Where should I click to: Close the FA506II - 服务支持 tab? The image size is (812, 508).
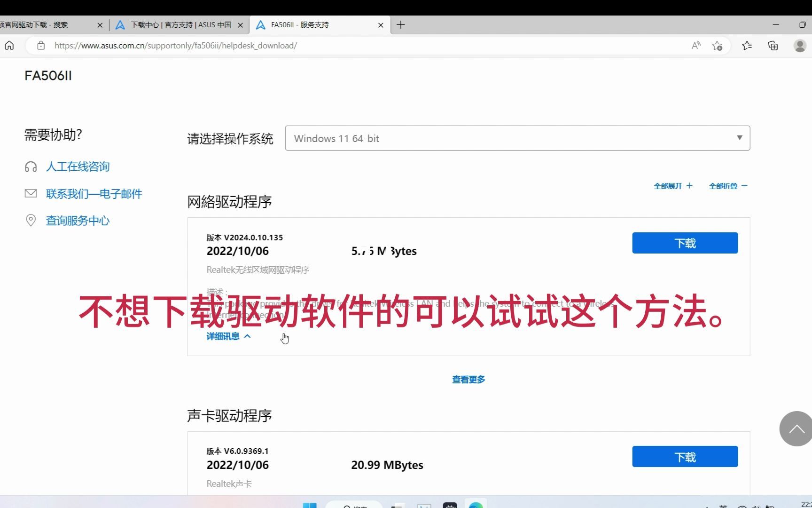[x=381, y=25]
